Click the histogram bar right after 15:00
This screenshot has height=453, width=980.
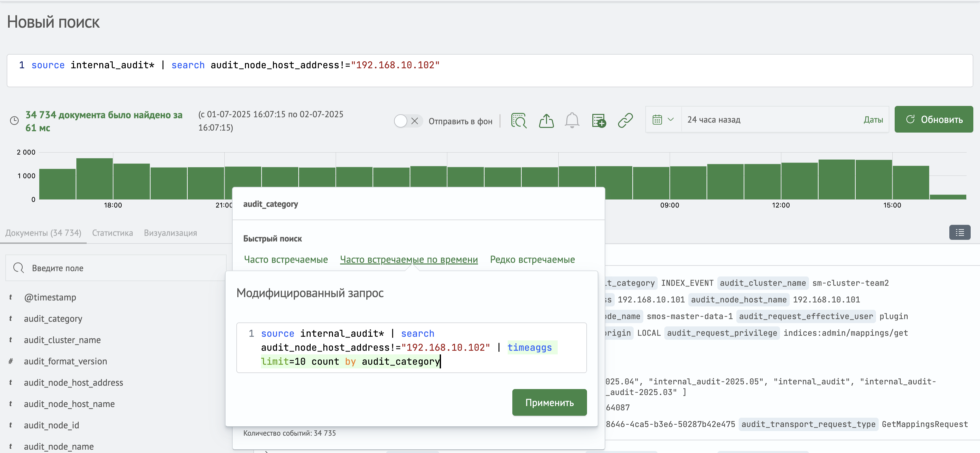click(911, 183)
